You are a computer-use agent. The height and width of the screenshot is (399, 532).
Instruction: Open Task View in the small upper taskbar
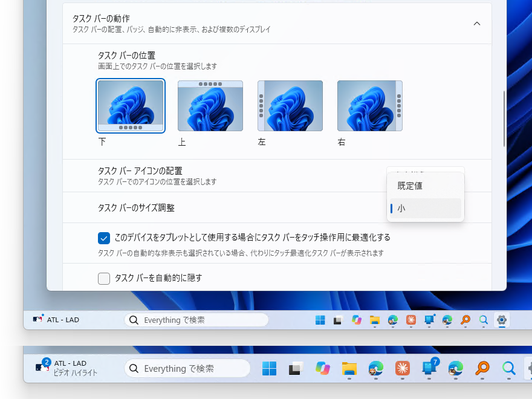[337, 320]
